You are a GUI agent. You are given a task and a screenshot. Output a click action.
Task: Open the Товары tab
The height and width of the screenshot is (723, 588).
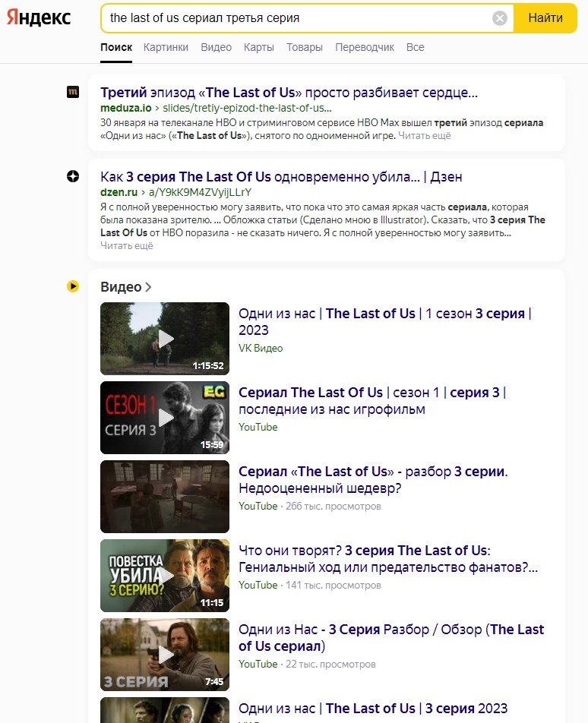305,47
